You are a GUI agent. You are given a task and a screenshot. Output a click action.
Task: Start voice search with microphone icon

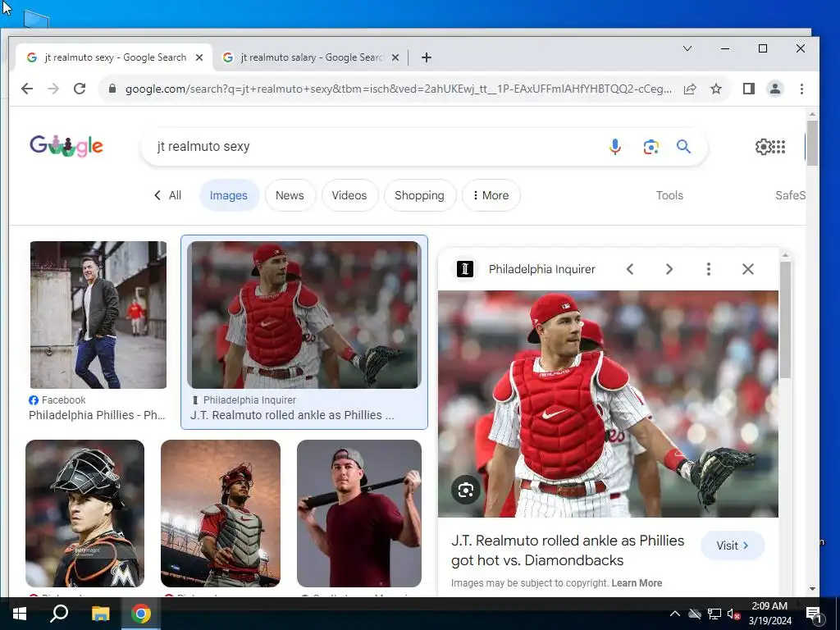pyautogui.click(x=615, y=146)
